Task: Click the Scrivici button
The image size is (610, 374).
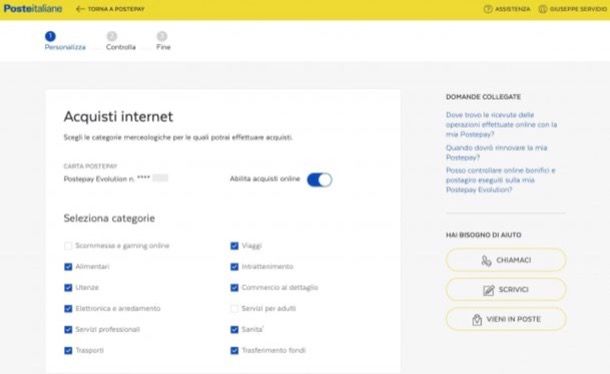Action: (506, 290)
